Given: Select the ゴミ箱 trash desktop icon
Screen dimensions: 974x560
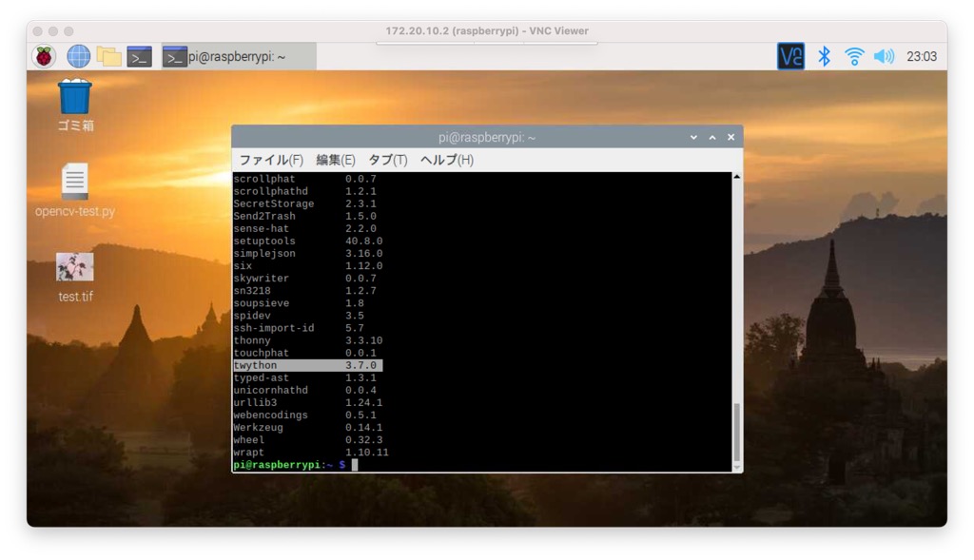Looking at the screenshot, I should (x=75, y=97).
